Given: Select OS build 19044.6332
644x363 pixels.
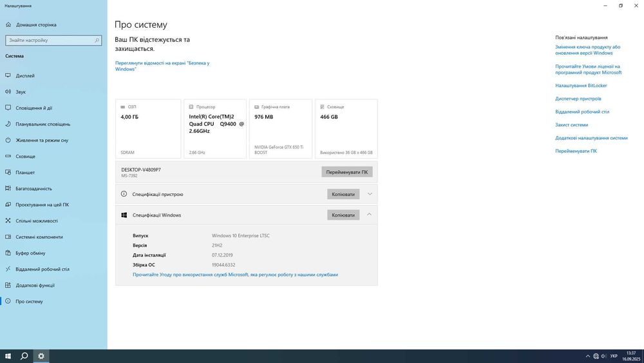Looking at the screenshot, I should pos(223,265).
